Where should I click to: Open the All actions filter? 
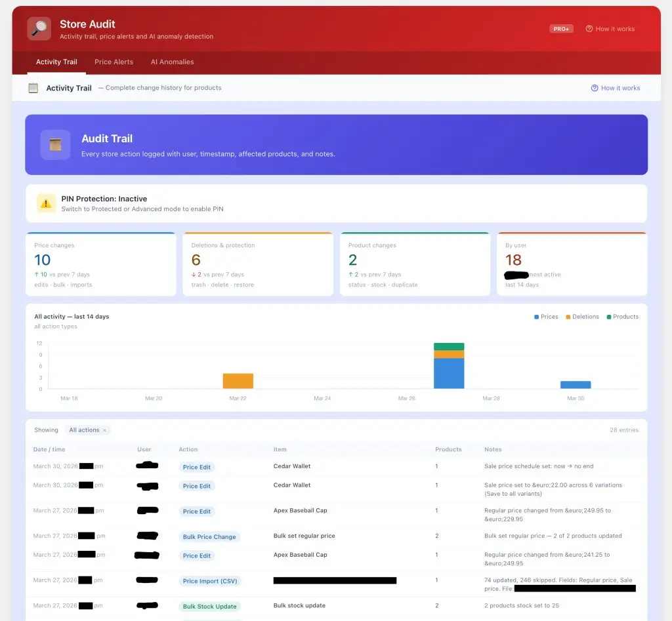pos(84,430)
